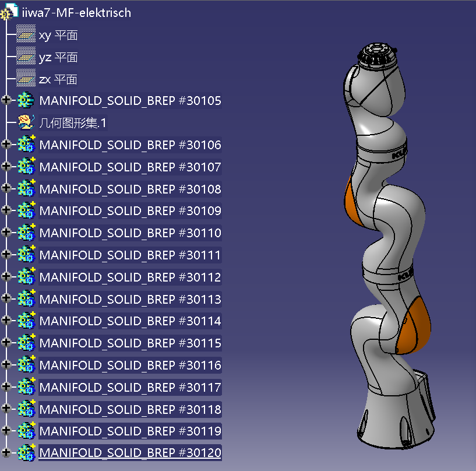The height and width of the screenshot is (471, 476).
Task: Expand the MANIFOLD_SOLID_BREP #30112 node
Action: click(x=6, y=277)
